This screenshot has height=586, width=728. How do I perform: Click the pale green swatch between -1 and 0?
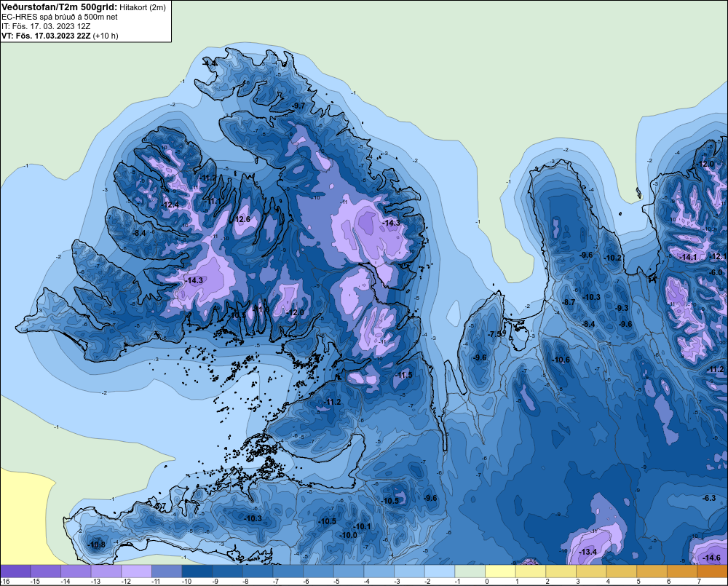(x=470, y=571)
